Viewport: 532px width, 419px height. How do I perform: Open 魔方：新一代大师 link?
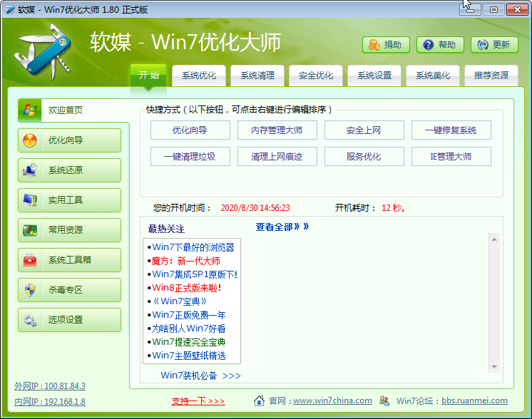tap(186, 261)
